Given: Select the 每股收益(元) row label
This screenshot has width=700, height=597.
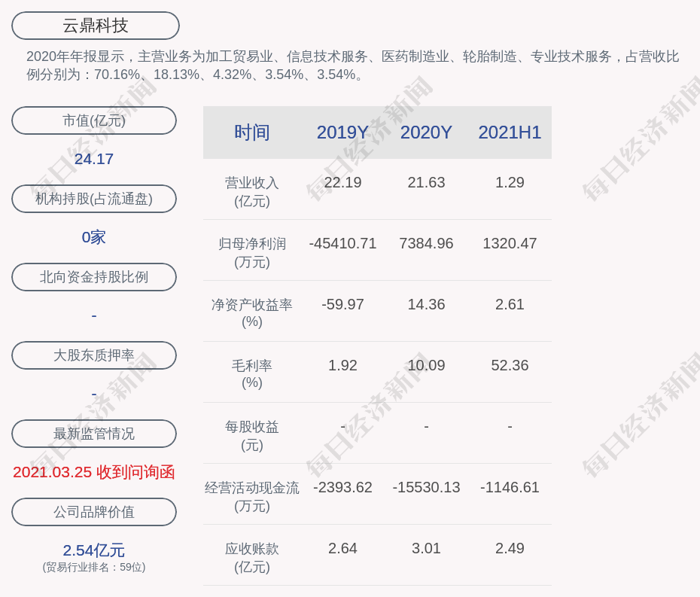Looking at the screenshot, I should point(252,436).
